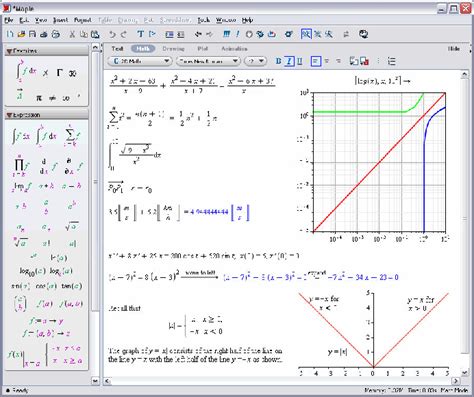Select the definite integral palette template
Image resolution: width=474 pixels, height=397 pixels.
click(x=46, y=136)
